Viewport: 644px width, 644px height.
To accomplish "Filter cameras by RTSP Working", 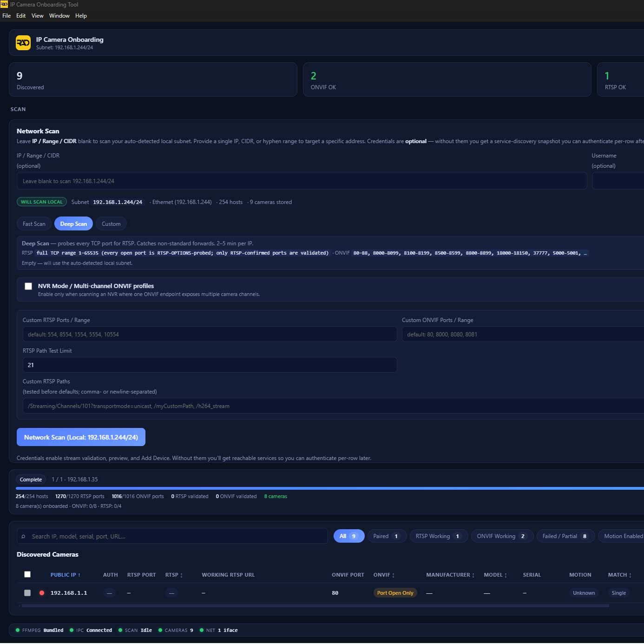I will tap(439, 536).
